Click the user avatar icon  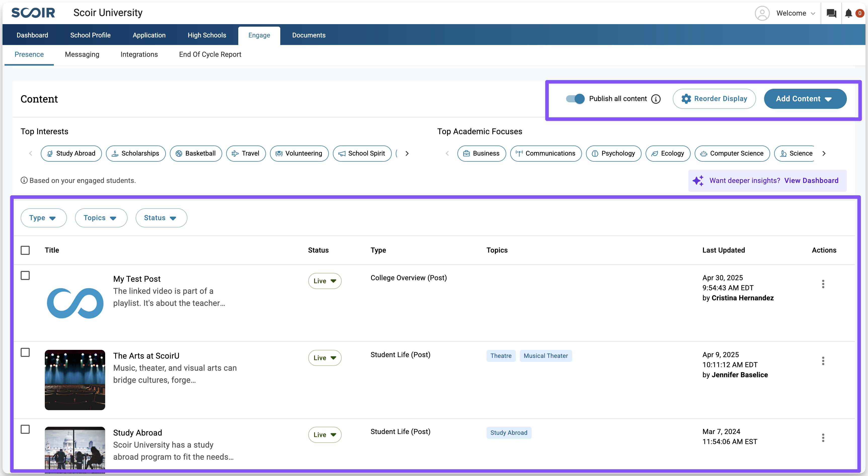762,13
